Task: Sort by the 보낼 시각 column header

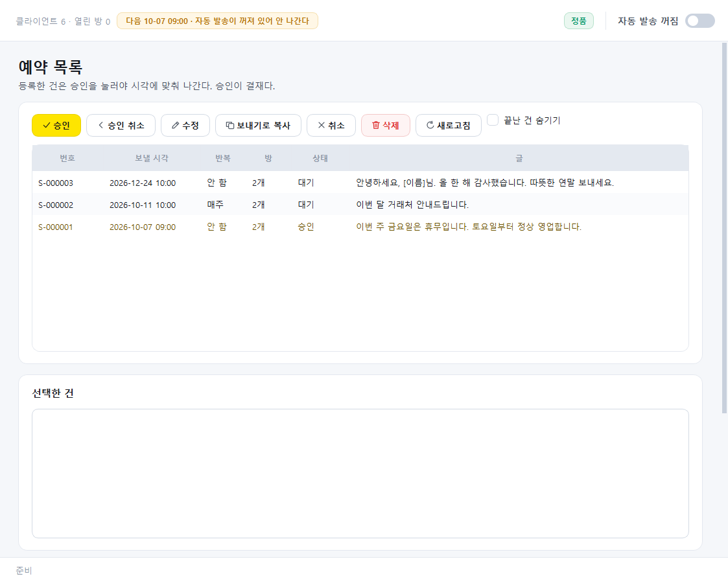Action: pyautogui.click(x=151, y=158)
